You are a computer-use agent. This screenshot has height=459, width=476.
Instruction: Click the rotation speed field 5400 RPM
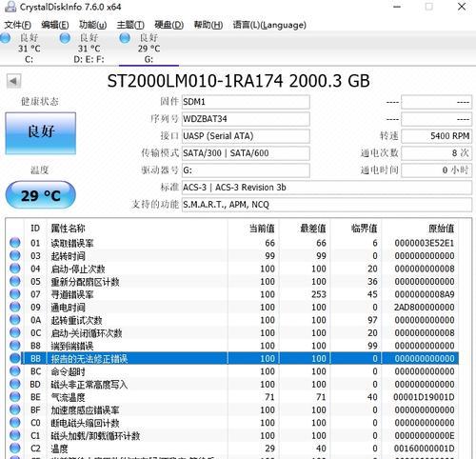point(437,136)
